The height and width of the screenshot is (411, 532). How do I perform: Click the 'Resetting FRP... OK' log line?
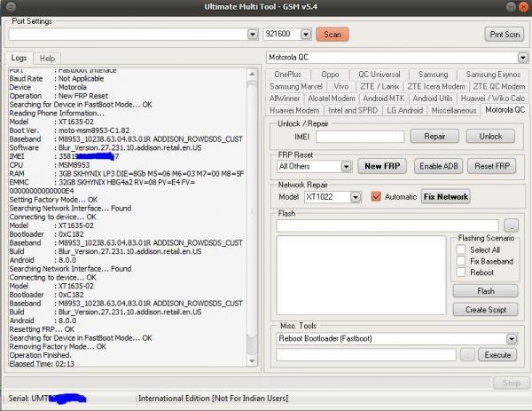42,329
